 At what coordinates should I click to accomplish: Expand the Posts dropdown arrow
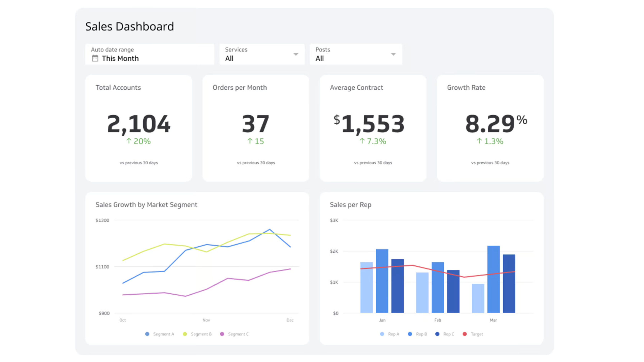[x=393, y=54]
